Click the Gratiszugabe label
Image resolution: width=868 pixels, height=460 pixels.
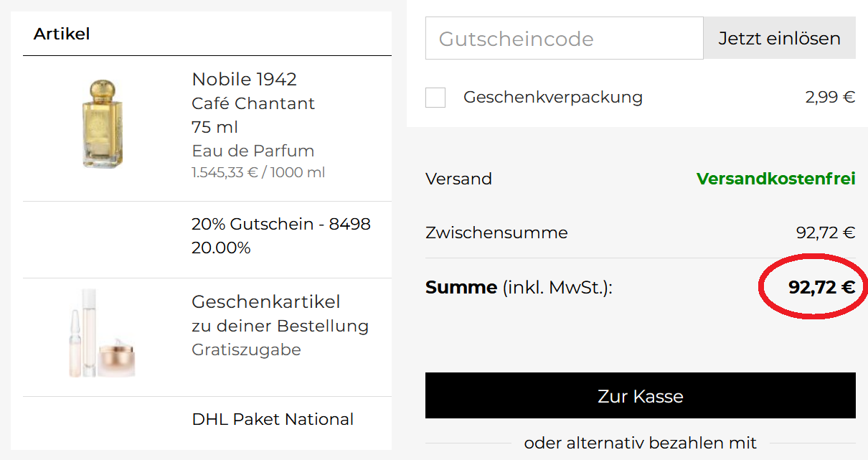coord(246,349)
